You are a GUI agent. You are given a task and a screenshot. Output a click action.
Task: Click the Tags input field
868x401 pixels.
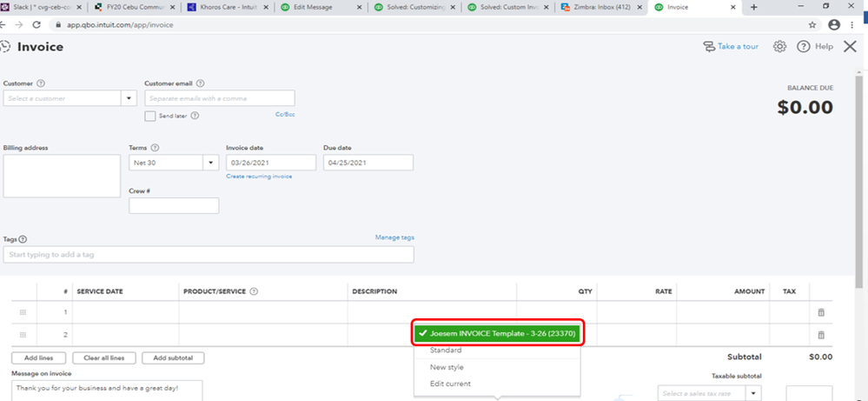click(209, 255)
